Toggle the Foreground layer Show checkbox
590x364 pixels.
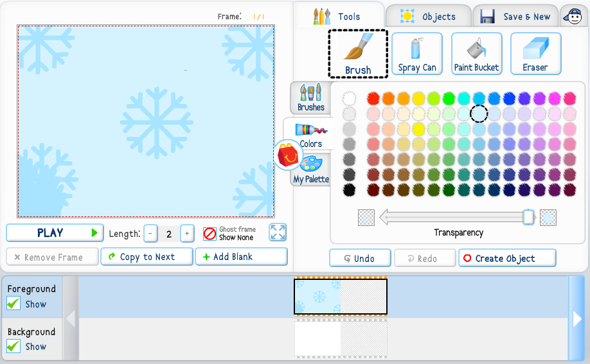(x=13, y=303)
